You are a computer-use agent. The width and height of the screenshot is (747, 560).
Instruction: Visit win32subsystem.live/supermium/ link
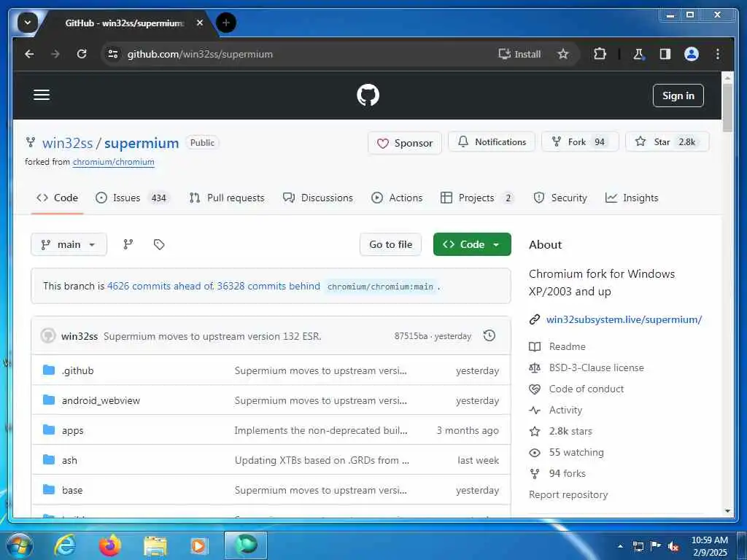(624, 319)
